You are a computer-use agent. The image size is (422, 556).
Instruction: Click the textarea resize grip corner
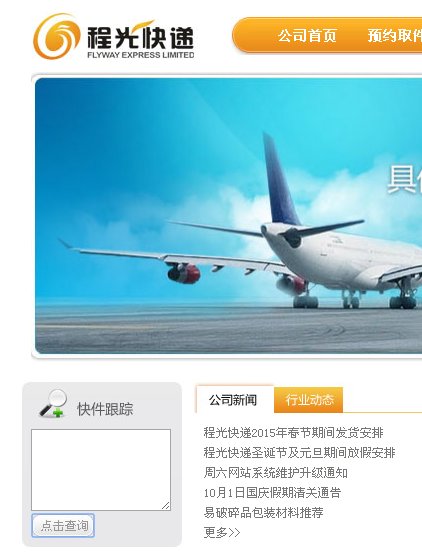(166, 506)
